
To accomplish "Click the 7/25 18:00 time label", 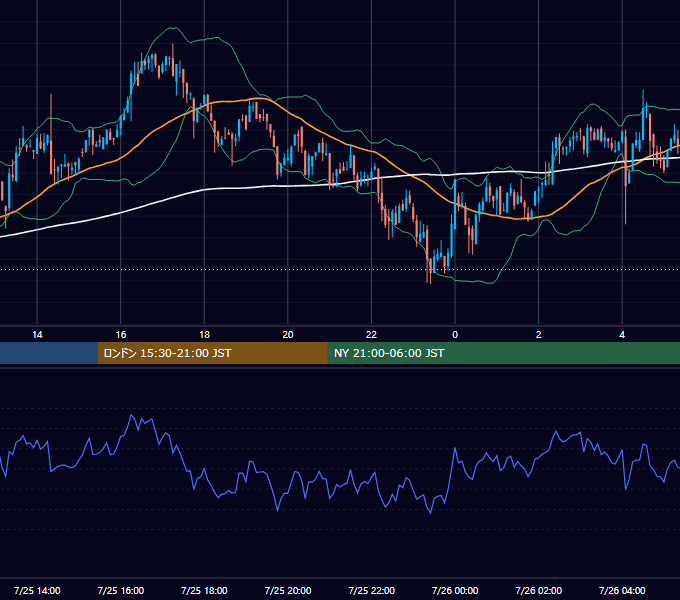I will pos(204,590).
